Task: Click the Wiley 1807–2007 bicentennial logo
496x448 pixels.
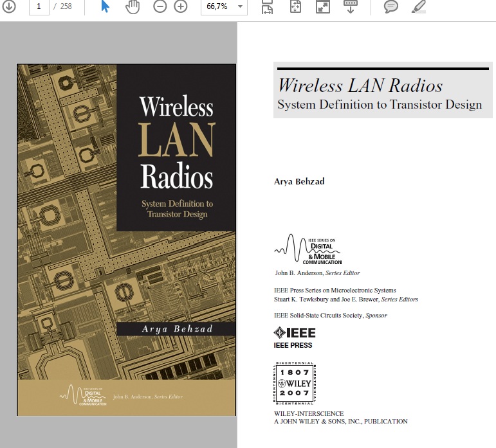Action: [294, 383]
